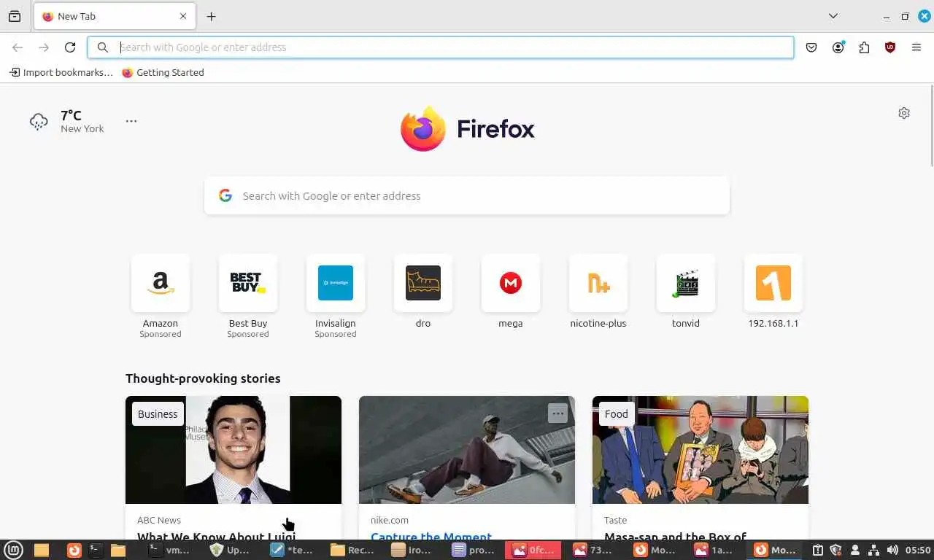
Task: Reload the current page
Action: [70, 47]
